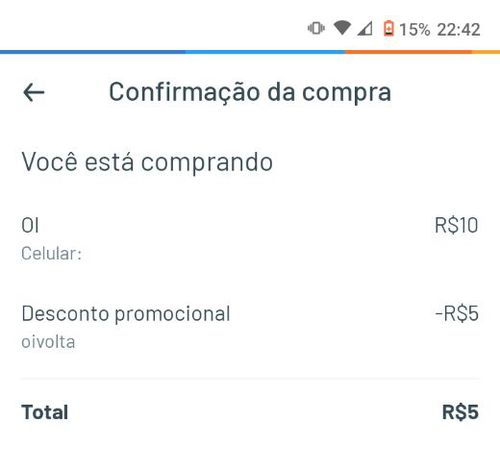Tap the orange progress bar segment
500x470 pixels.
click(x=409, y=52)
